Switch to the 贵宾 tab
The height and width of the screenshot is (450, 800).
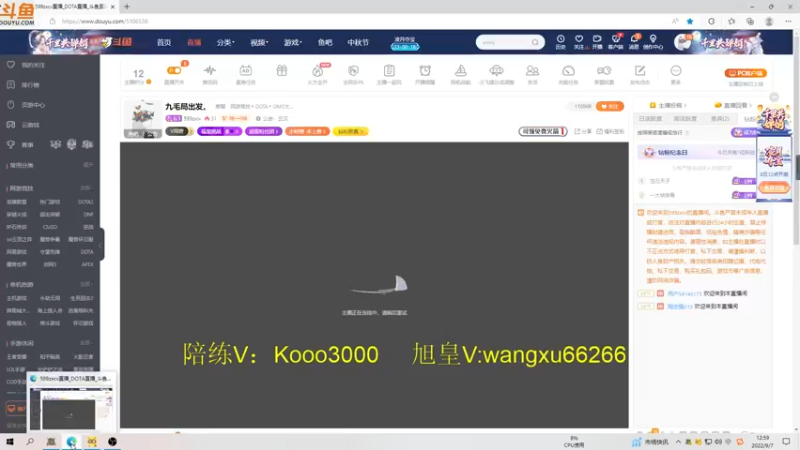click(x=720, y=118)
